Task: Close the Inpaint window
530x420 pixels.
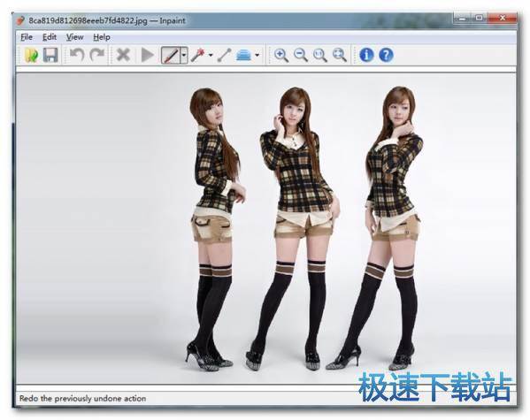Action: [x=502, y=18]
